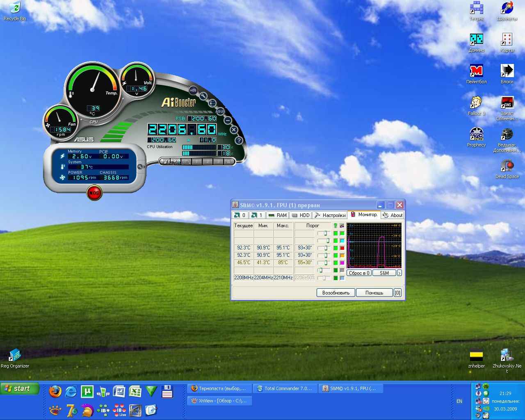Open Блоки desktop shortcut
This screenshot has width=525, height=420.
507,74
